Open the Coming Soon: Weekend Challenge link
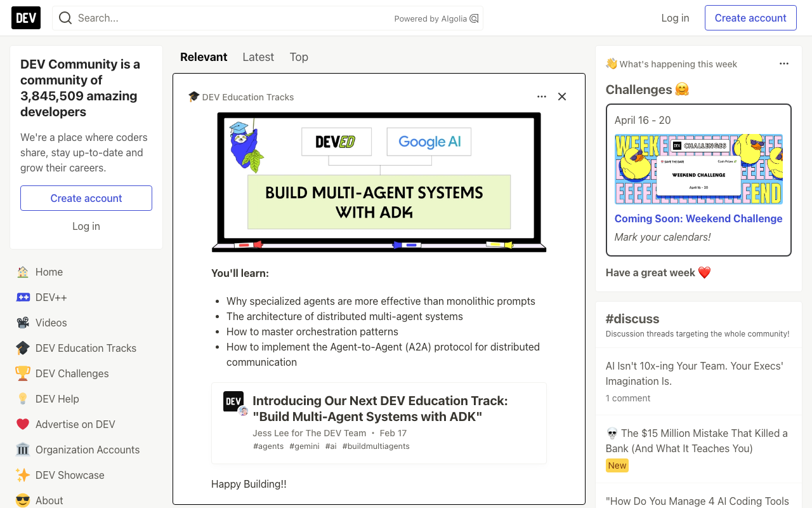812x508 pixels. (698, 218)
